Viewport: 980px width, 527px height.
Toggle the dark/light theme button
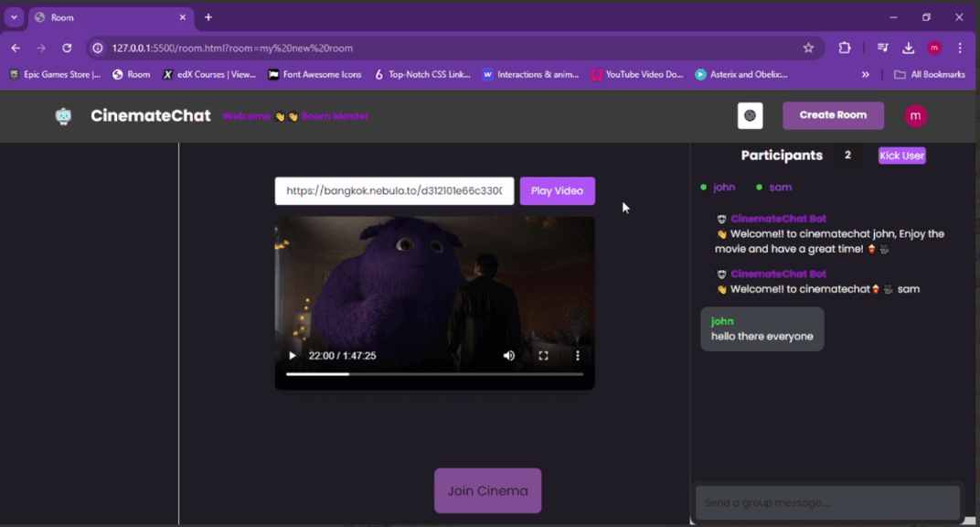tap(750, 115)
